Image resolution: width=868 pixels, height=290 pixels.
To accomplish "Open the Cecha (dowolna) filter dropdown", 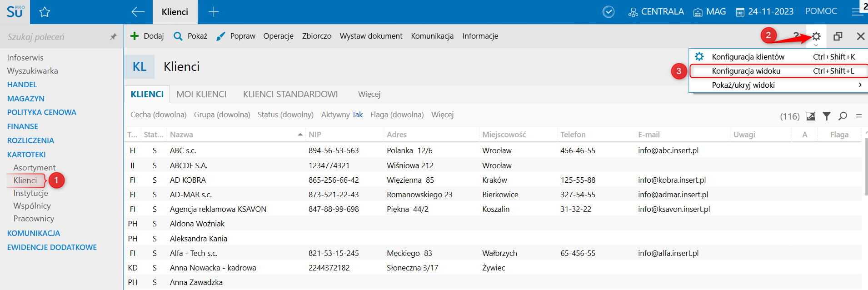I will click(x=158, y=115).
